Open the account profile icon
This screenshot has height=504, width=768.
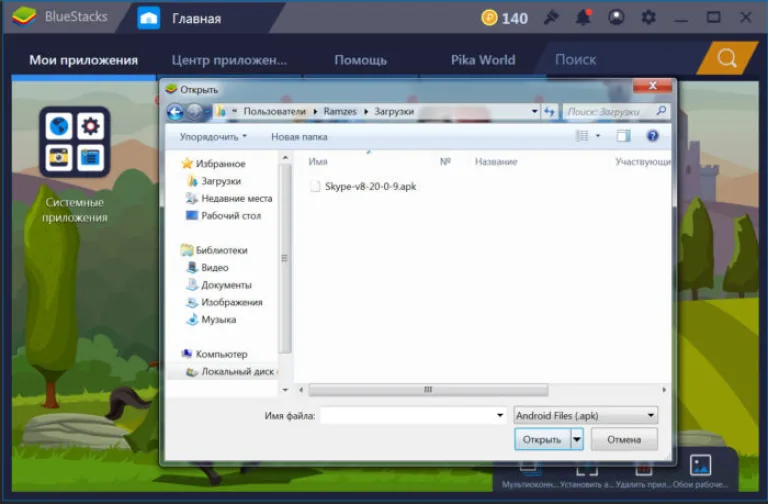[616, 18]
